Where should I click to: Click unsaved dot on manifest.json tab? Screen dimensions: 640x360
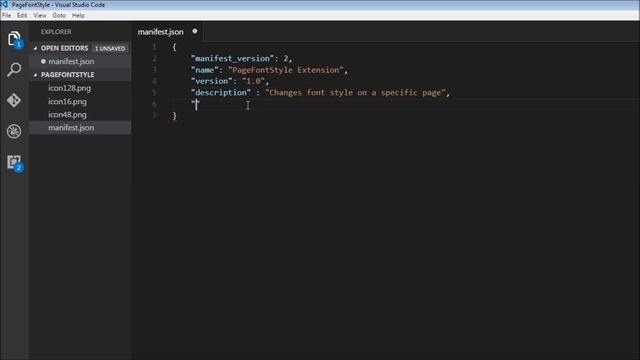[195, 31]
